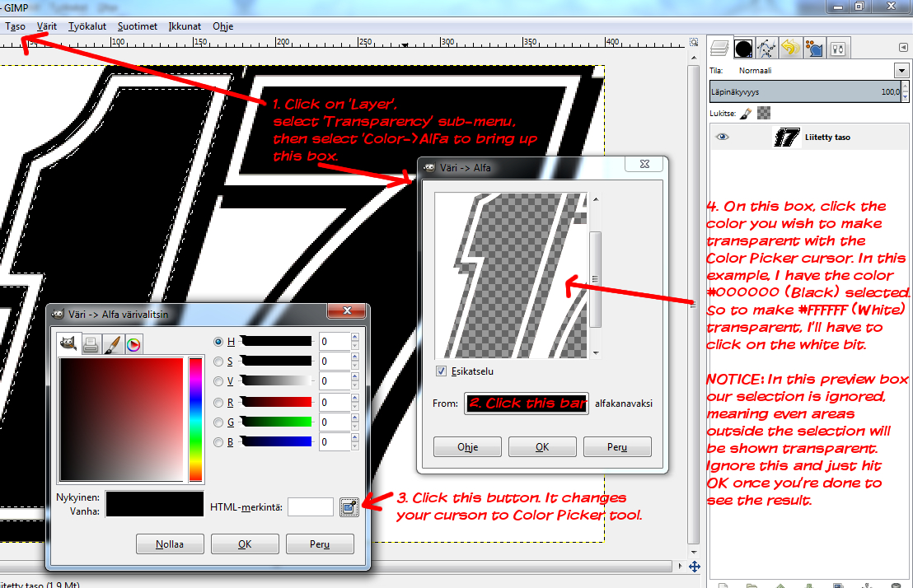The height and width of the screenshot is (588, 913).
Task: Increase H value with its up stepper
Action: tap(354, 337)
